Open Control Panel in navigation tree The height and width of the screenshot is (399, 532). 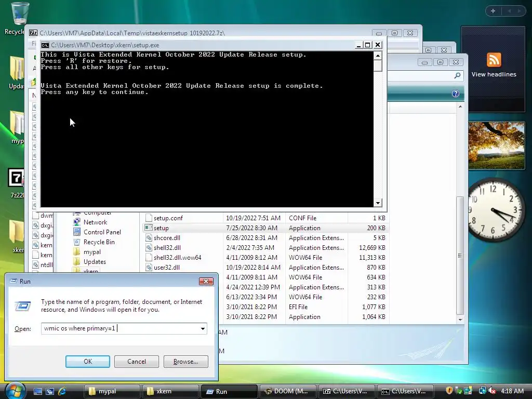[102, 232]
